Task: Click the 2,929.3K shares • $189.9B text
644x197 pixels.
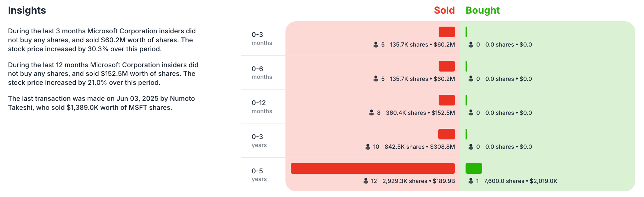Action: pyautogui.click(x=419, y=181)
